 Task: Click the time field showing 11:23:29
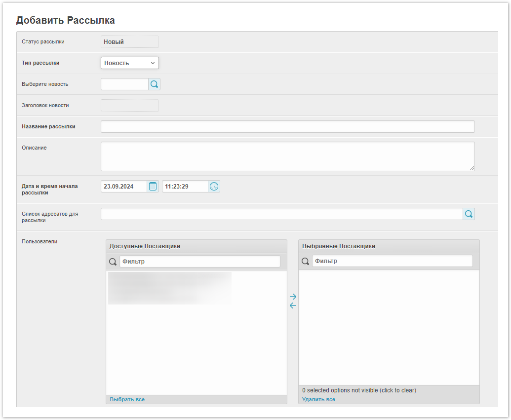185,187
